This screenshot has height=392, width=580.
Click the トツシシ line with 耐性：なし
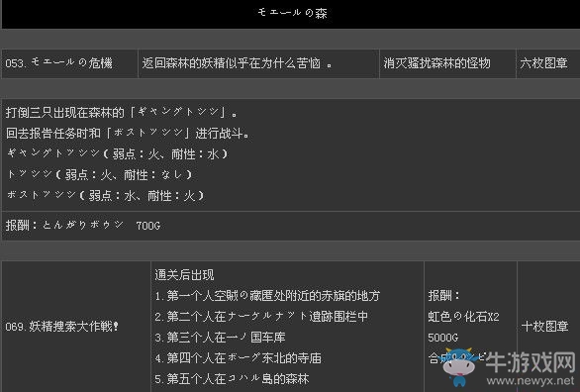[99, 174]
